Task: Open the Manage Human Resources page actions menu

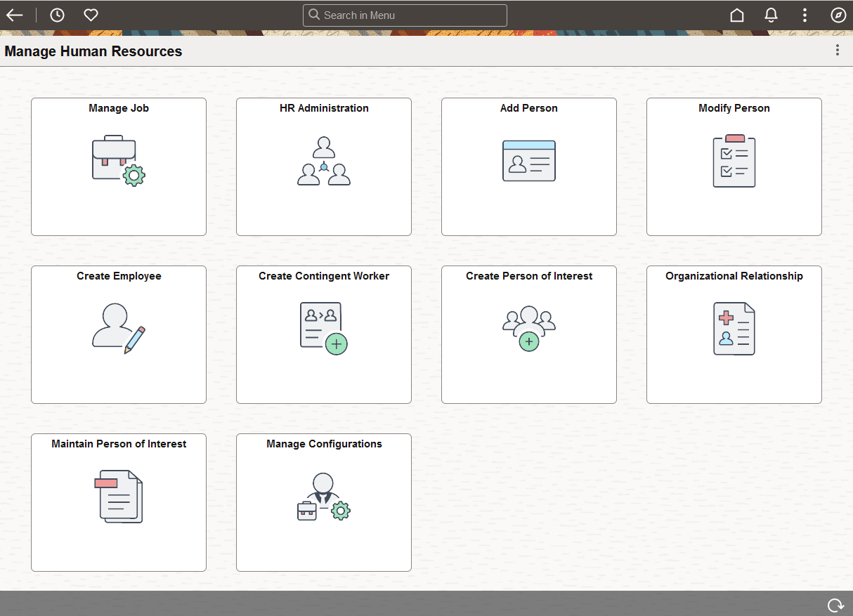Action: pyautogui.click(x=837, y=50)
